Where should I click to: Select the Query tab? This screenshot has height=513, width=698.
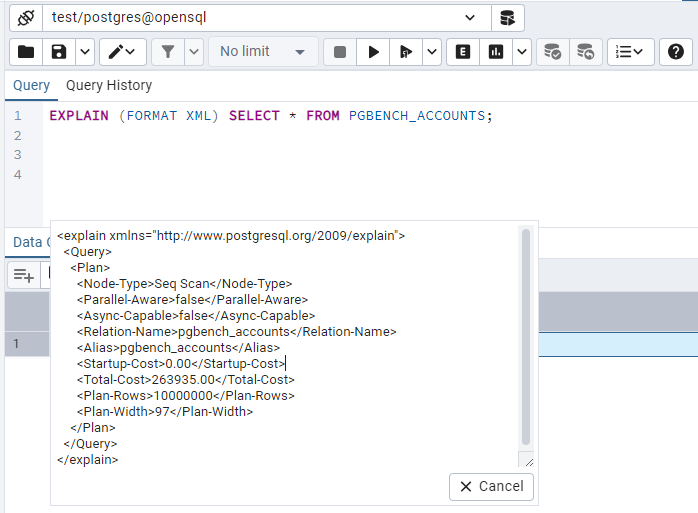pyautogui.click(x=31, y=85)
